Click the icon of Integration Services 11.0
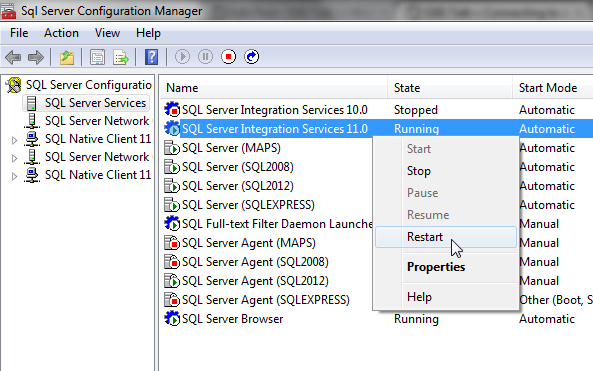 pyautogui.click(x=172, y=128)
